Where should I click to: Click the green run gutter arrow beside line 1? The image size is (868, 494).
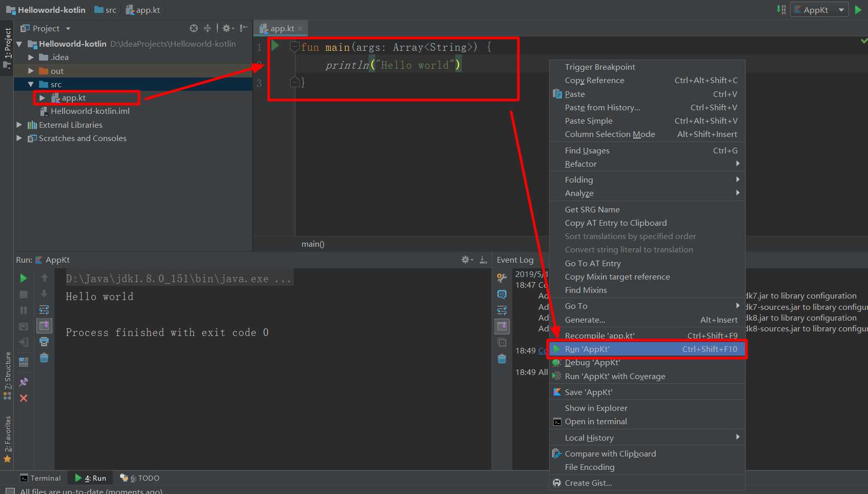click(275, 46)
